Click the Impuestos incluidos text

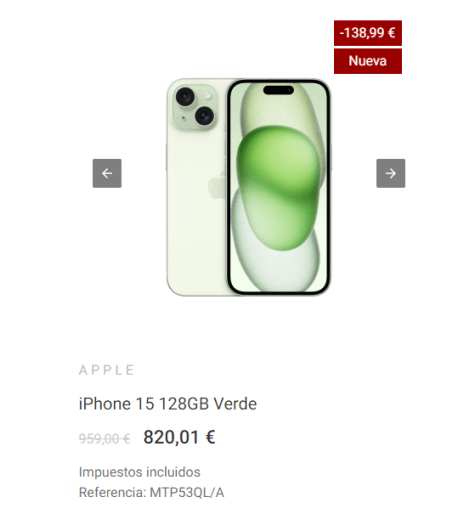tap(140, 472)
